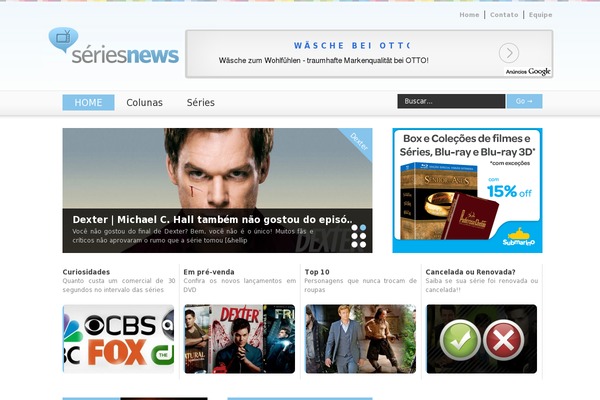Open the Em pré-venda section title
Image resolution: width=600 pixels, height=400 pixels.
click(x=209, y=272)
